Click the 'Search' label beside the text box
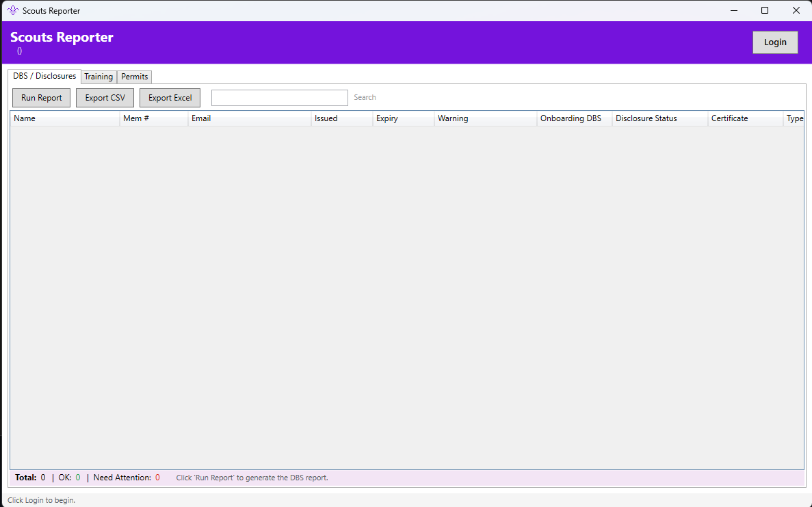This screenshot has height=507, width=812. pyautogui.click(x=365, y=97)
